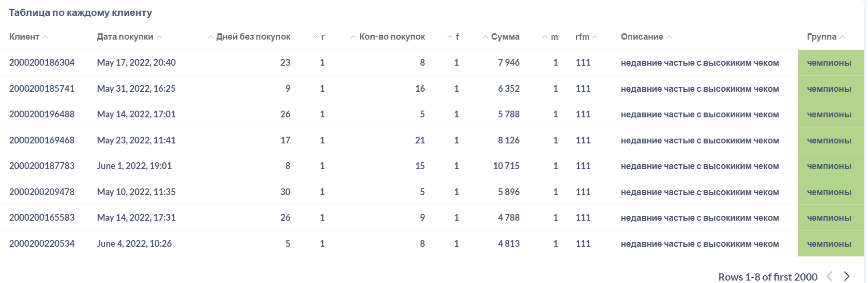The image size is (868, 283).
Task: Sort by Кол-во покупок column
Action: [392, 37]
